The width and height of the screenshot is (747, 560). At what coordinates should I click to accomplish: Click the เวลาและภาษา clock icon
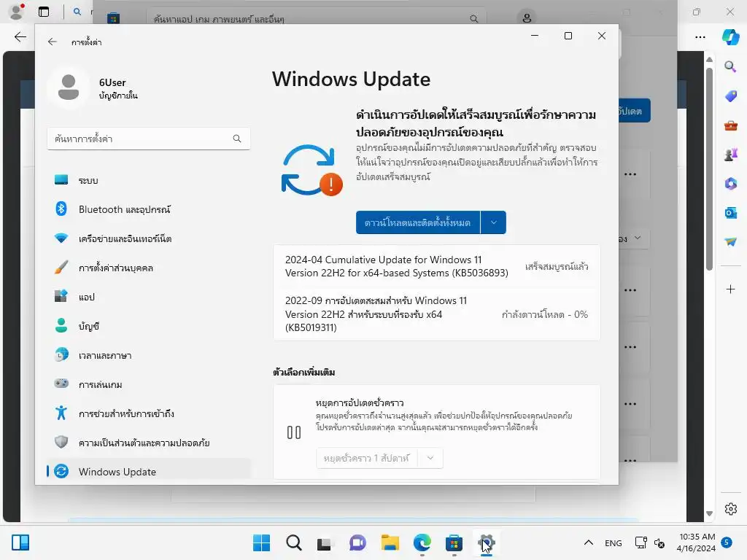point(61,355)
